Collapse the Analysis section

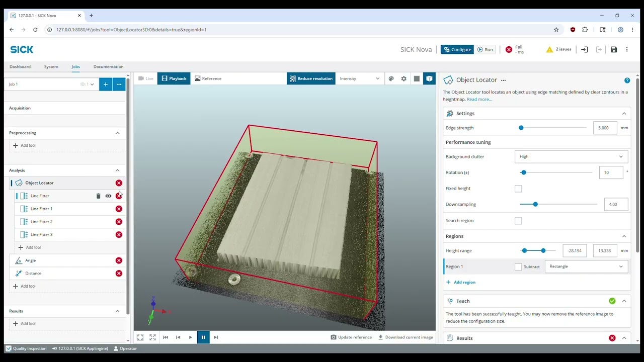click(x=117, y=170)
